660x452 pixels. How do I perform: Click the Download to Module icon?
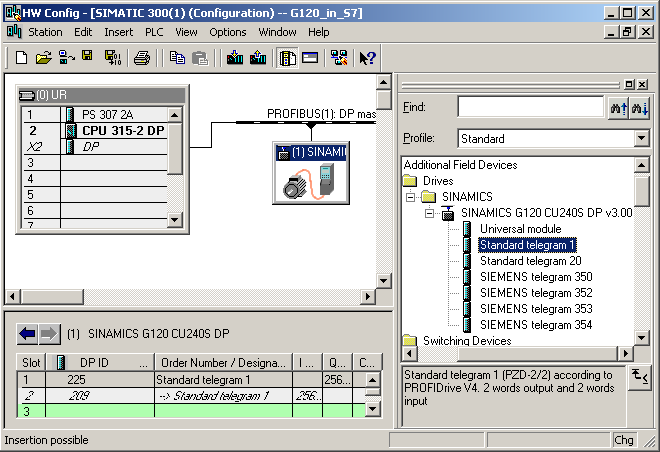(x=235, y=58)
